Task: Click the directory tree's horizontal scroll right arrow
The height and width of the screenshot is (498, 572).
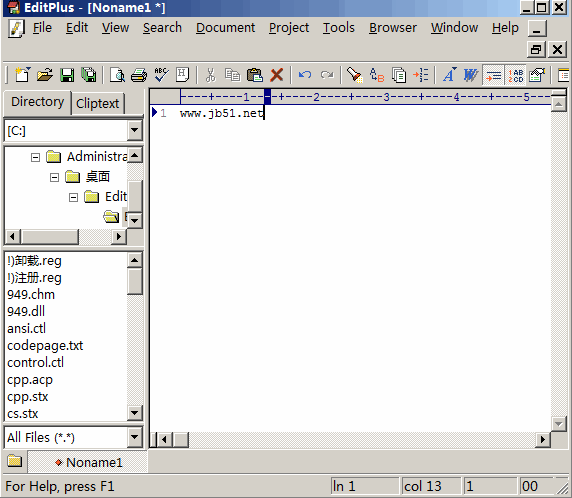Action: [119, 236]
